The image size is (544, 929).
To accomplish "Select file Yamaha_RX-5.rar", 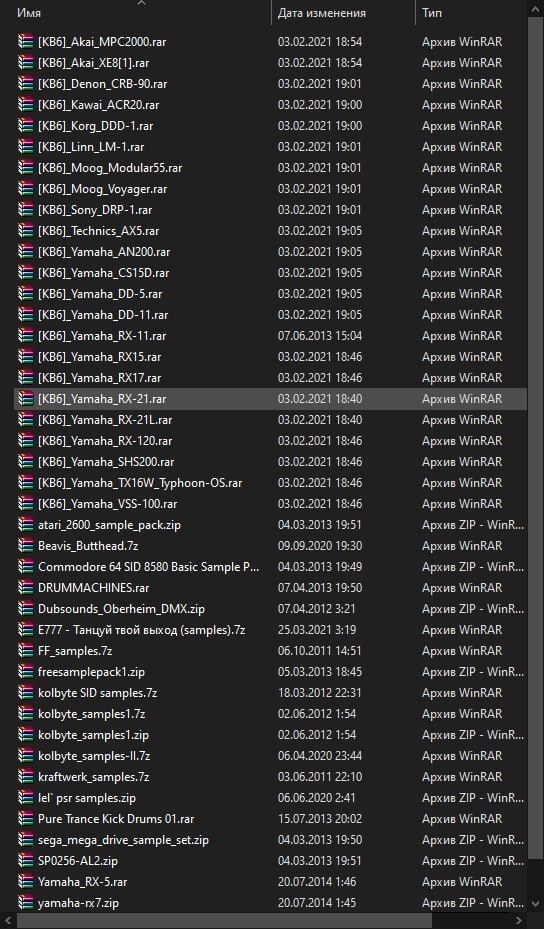I will click(x=82, y=882).
